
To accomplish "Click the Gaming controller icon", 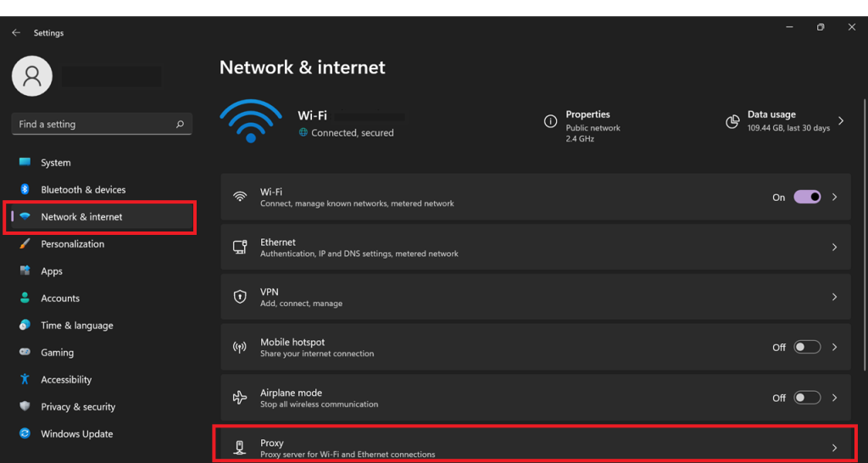I will (25, 352).
